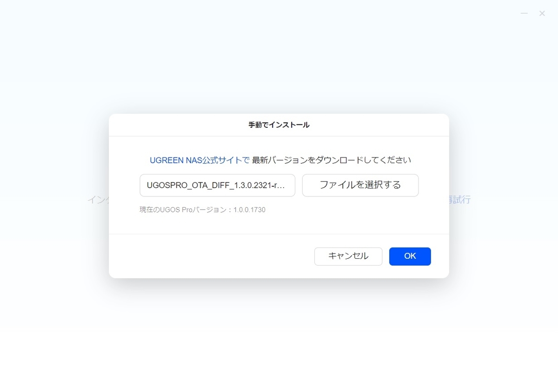The height and width of the screenshot is (392, 558).
Task: Click the current UGOS Pro version text
Action: coord(202,210)
